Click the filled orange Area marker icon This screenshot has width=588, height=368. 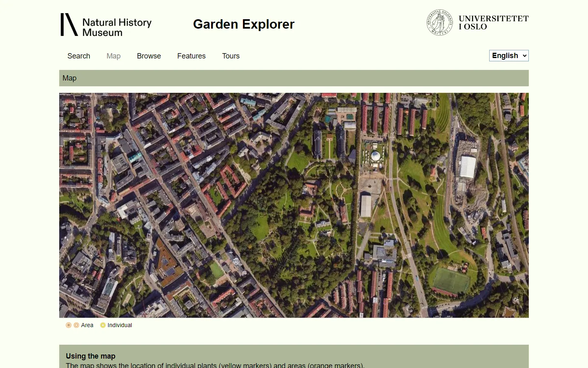[69, 325]
